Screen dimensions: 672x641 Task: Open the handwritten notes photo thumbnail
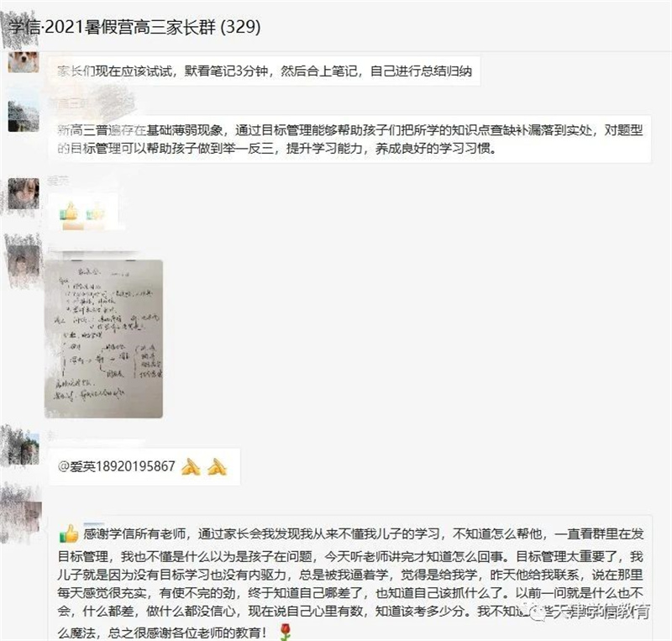tap(103, 339)
